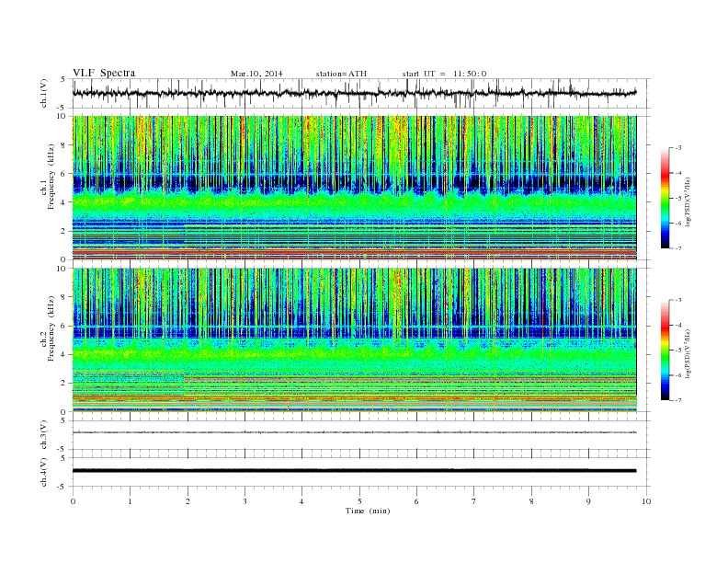The width and height of the screenshot is (728, 563).
Task: Select the 'start UT = 11:50:0' text
Action: click(444, 74)
